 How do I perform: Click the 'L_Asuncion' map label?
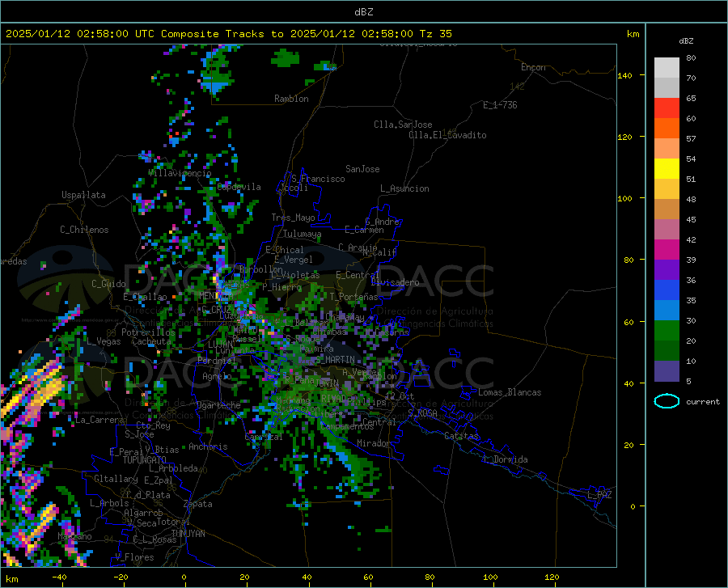pos(404,188)
